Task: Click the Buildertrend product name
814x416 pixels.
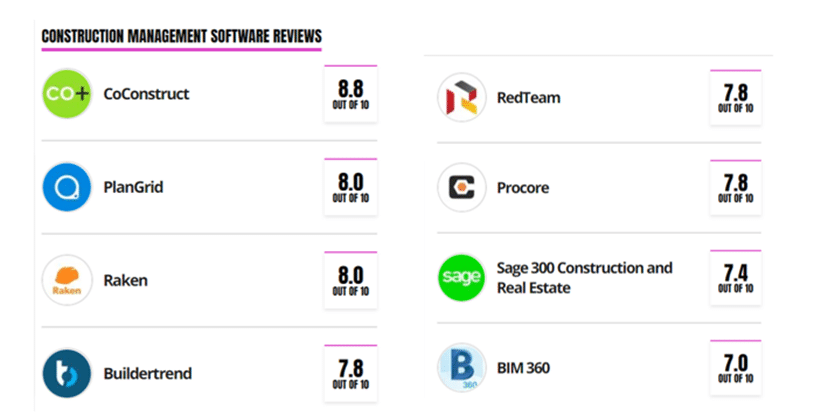Action: coord(148,373)
